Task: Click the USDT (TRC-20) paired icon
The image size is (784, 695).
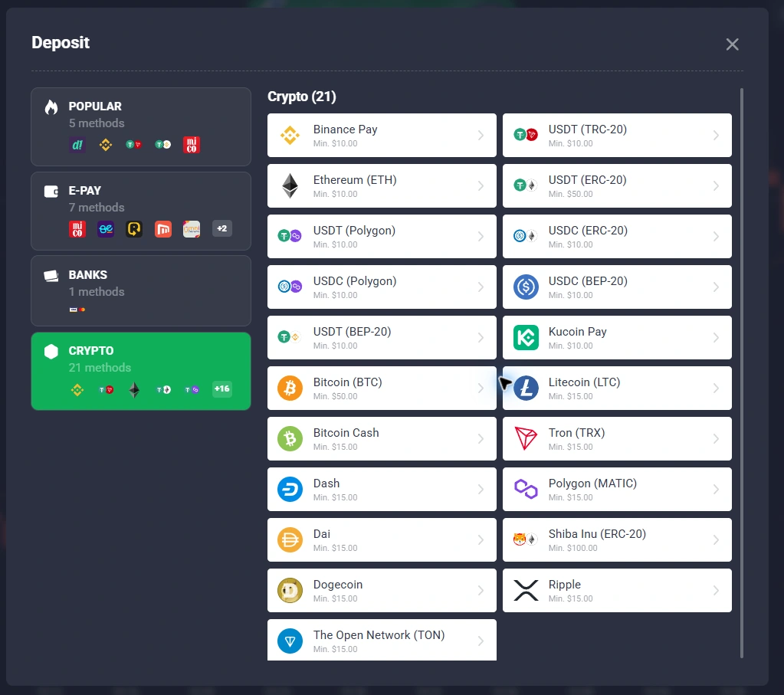Action: coord(526,135)
